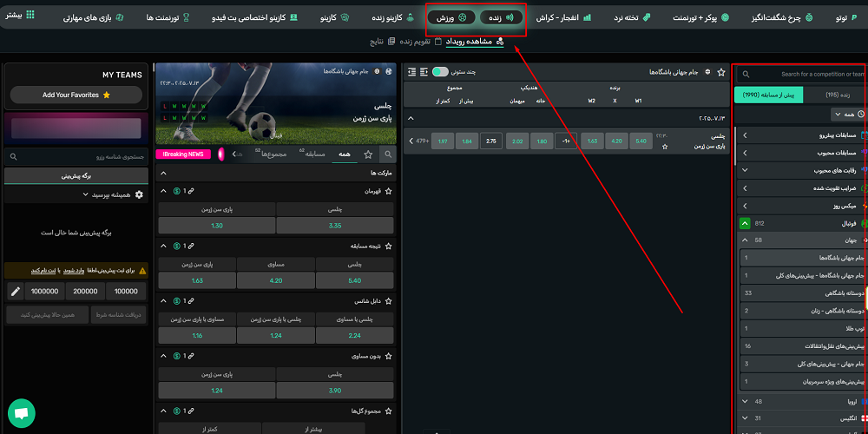The height and width of the screenshot is (434, 868).
Task: Click the magnifier in جستجوی شناسه رزرو field
Action: pyautogui.click(x=13, y=156)
